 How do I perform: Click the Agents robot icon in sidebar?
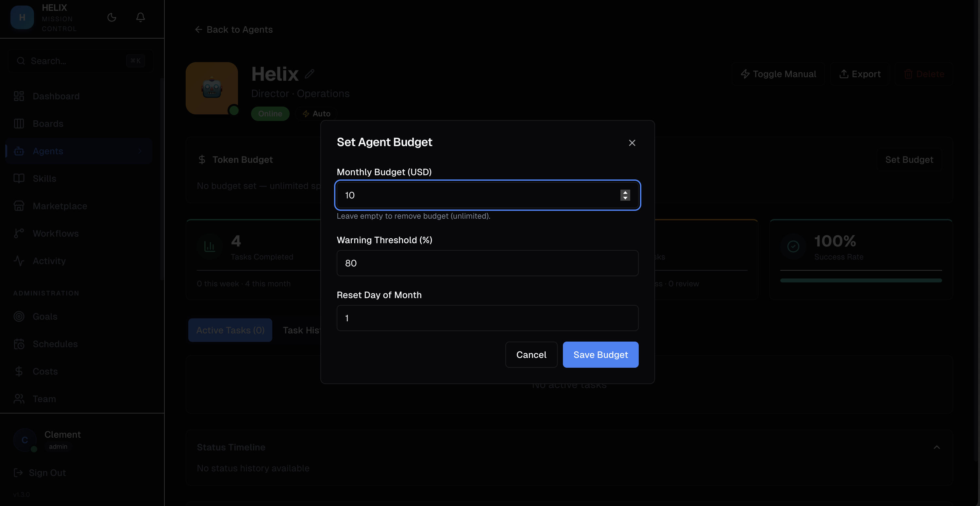pos(19,151)
